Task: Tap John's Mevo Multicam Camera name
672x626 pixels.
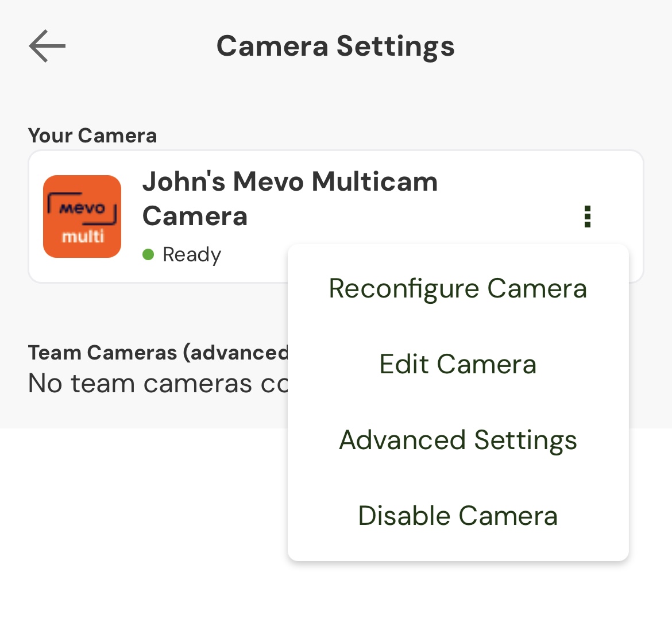Action: pyautogui.click(x=290, y=198)
